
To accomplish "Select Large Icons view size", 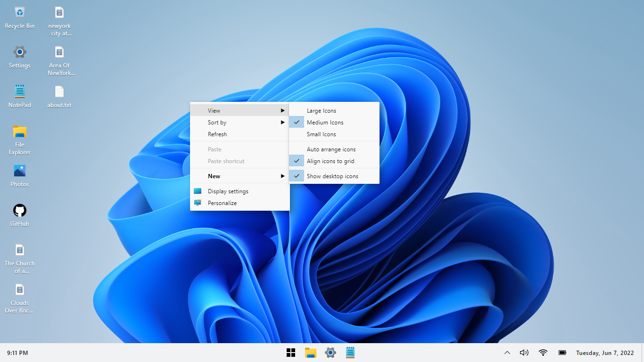I will (322, 111).
